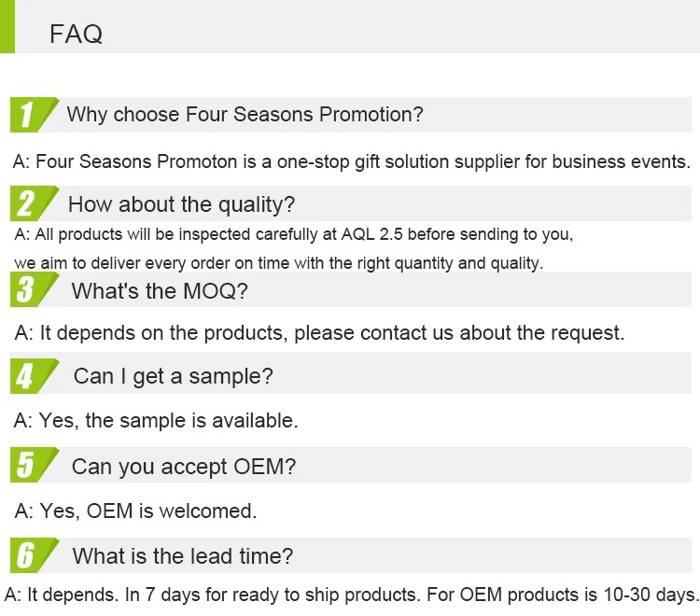Expand "What's the MOQ?" question
The width and height of the screenshot is (700, 616).
tap(160, 290)
